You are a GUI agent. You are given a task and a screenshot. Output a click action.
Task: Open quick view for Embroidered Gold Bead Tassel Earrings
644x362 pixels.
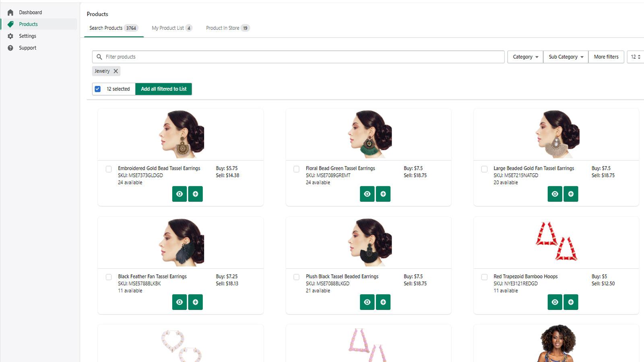(x=180, y=194)
